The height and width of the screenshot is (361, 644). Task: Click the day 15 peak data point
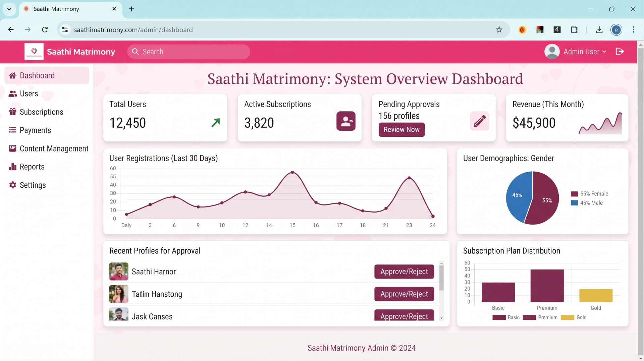pos(292,172)
